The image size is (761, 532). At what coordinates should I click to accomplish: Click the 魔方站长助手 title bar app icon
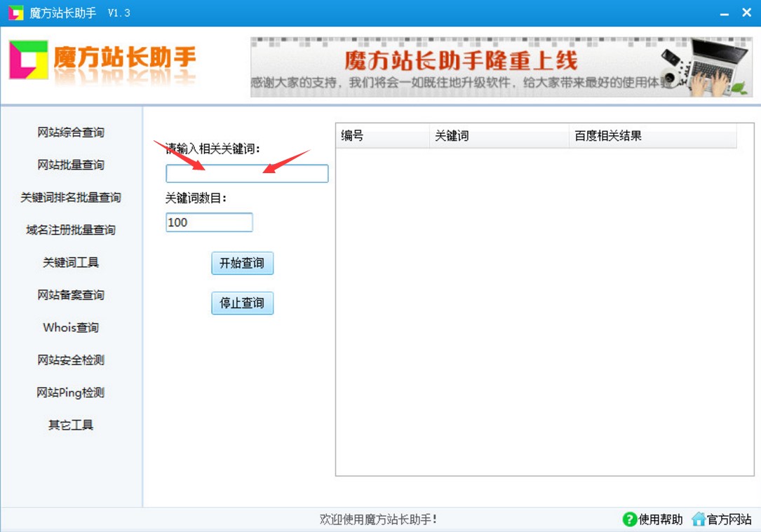click(x=16, y=13)
